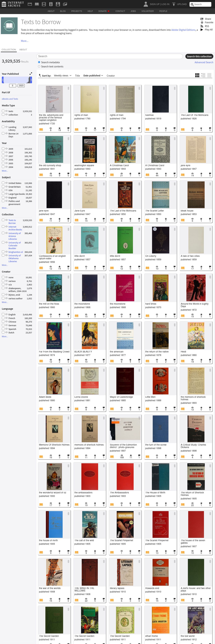
Task: Click the Texts to Borrow collection logo
Action: [9, 26]
